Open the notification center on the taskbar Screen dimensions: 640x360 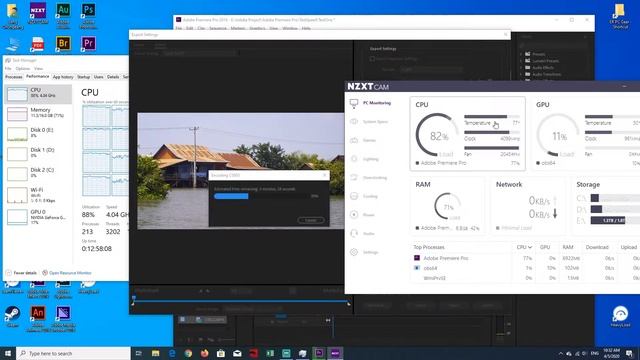point(630,353)
